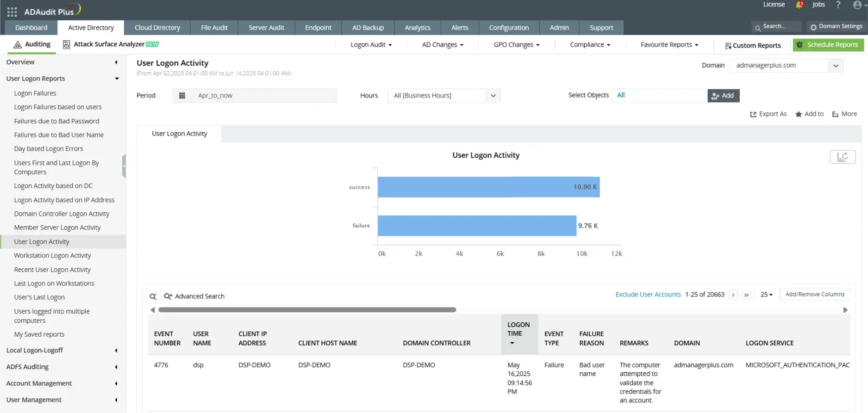Expand Account Management section
This screenshot has height=413, width=868.
click(116, 383)
